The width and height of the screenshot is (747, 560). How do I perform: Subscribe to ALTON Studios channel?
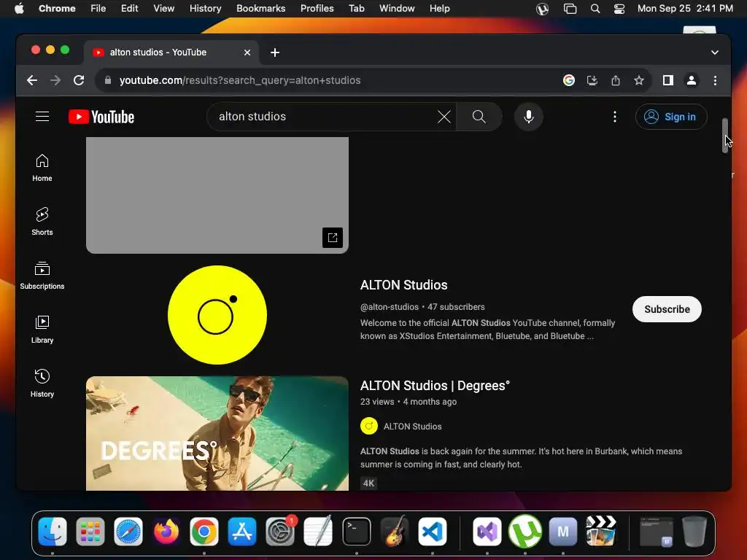pyautogui.click(x=667, y=309)
